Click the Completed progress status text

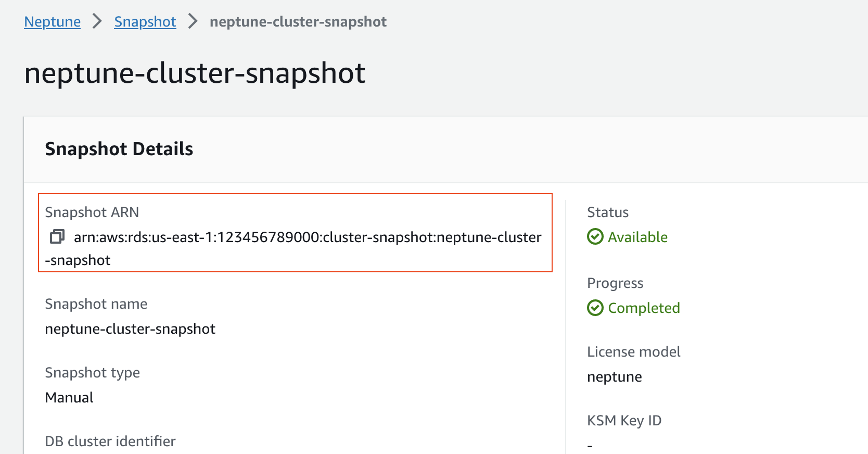click(x=644, y=308)
